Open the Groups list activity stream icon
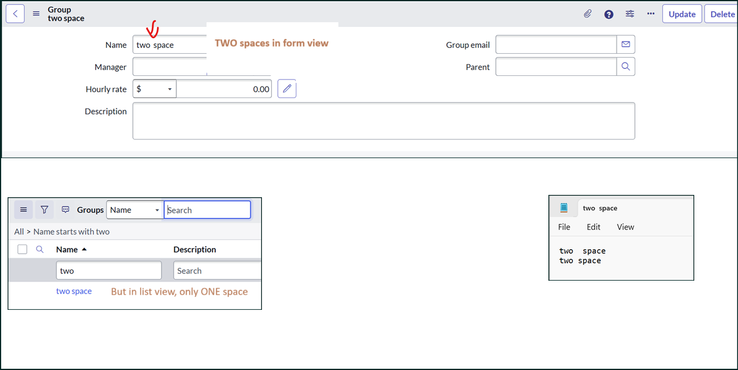The image size is (738, 370). tap(65, 209)
